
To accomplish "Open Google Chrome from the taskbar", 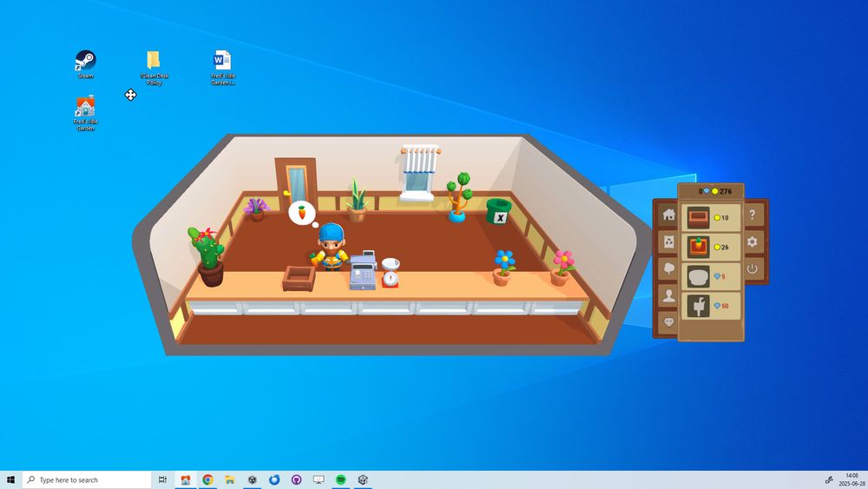I will (207, 479).
